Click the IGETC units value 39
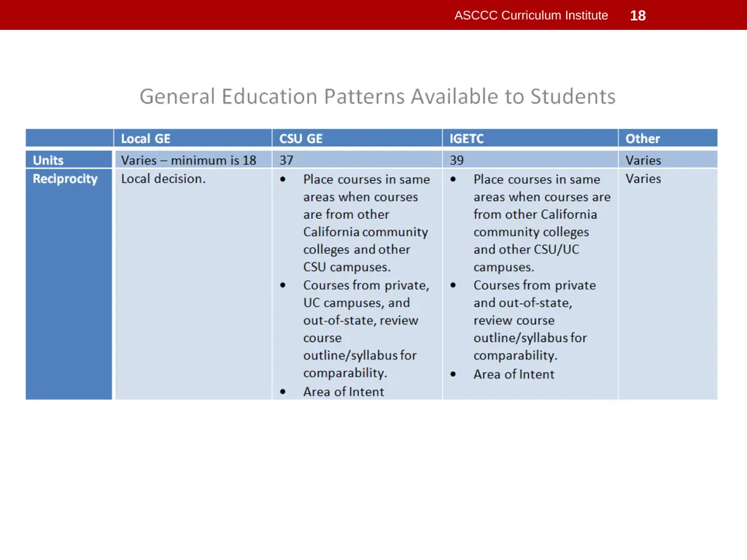Screen dimensions: 747x560 pos(457,160)
